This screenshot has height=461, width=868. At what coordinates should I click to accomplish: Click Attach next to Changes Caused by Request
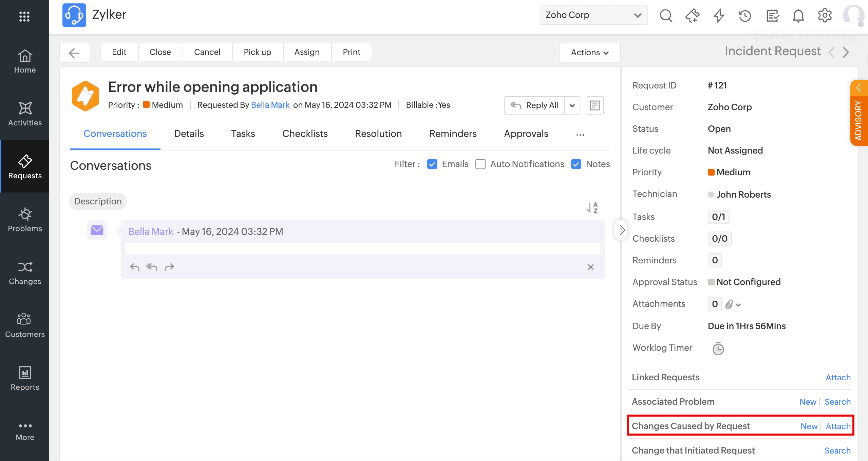coord(838,426)
